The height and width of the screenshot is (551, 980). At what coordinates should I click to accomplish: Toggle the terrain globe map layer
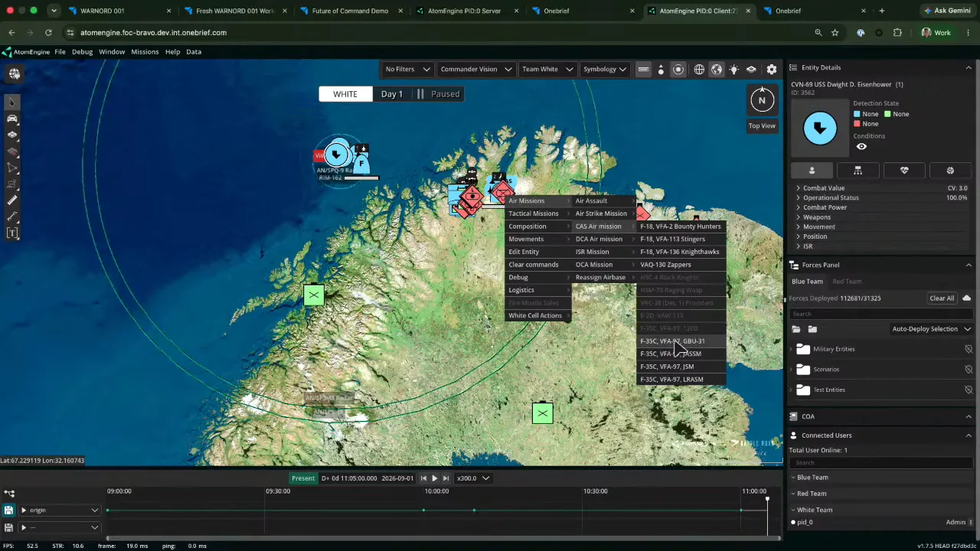click(x=717, y=69)
